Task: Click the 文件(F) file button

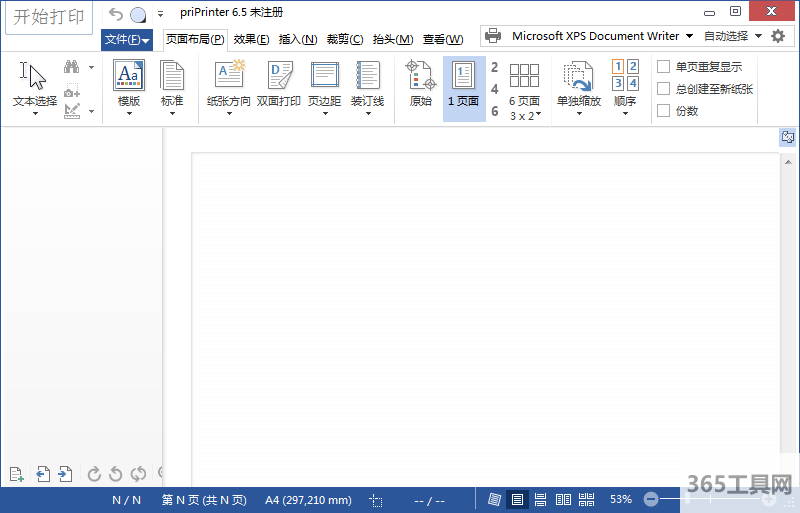Action: [127, 40]
